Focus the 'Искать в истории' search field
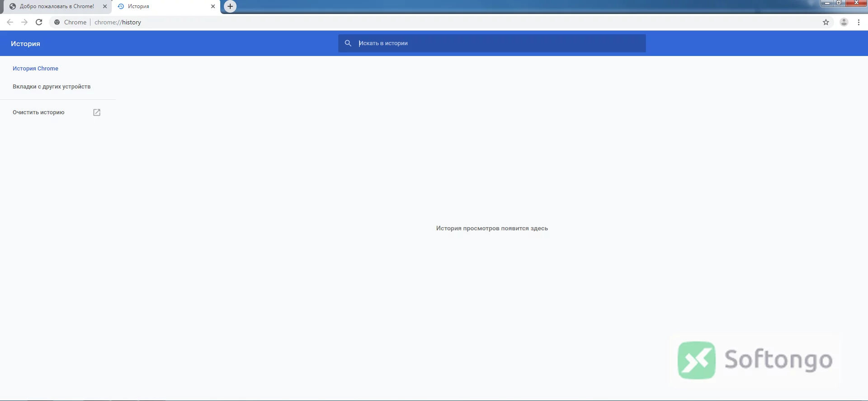 point(492,43)
